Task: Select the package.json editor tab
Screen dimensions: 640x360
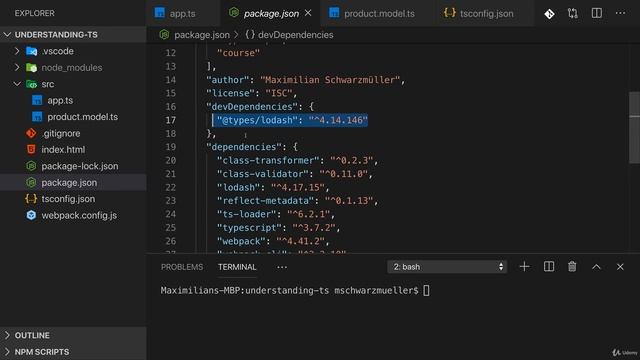Action: (x=271, y=13)
